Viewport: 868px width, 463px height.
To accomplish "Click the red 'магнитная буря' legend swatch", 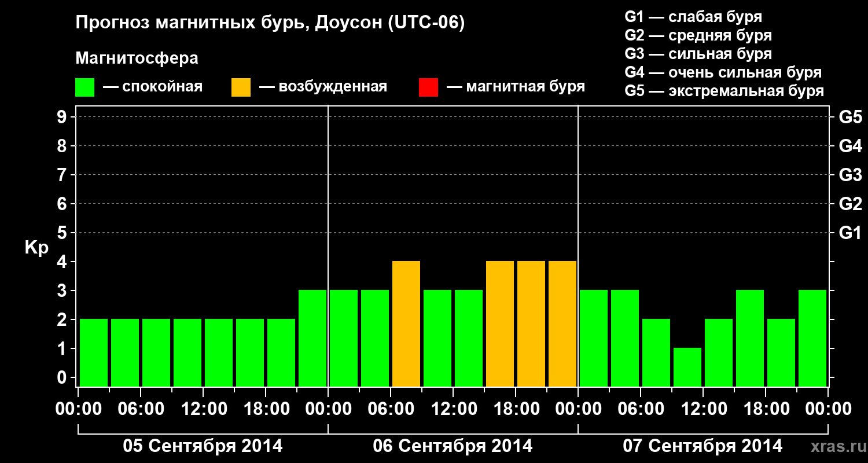I will 428,87.
